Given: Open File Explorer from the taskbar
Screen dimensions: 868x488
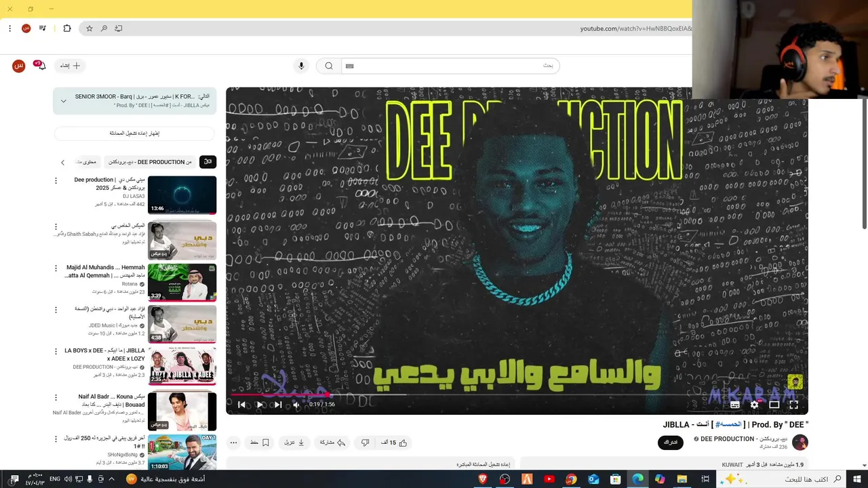Looking at the screenshot, I should coord(682,479).
